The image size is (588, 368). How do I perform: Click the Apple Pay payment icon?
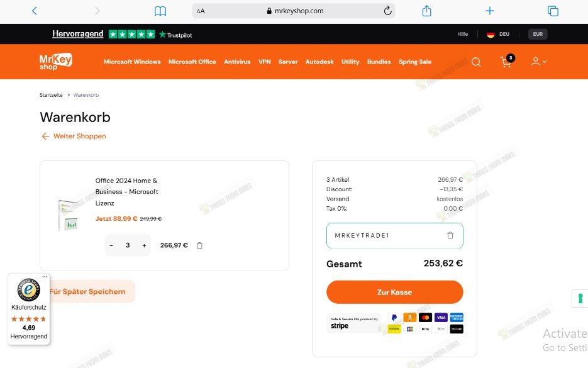[425, 329]
